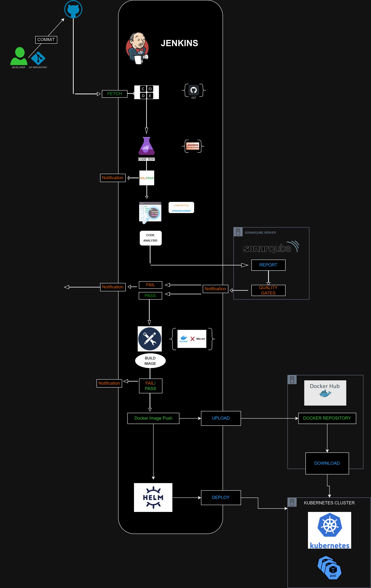Viewport: 371px width, 588px height.
Task: Click the blue UPLOAD box
Action: pyautogui.click(x=221, y=418)
